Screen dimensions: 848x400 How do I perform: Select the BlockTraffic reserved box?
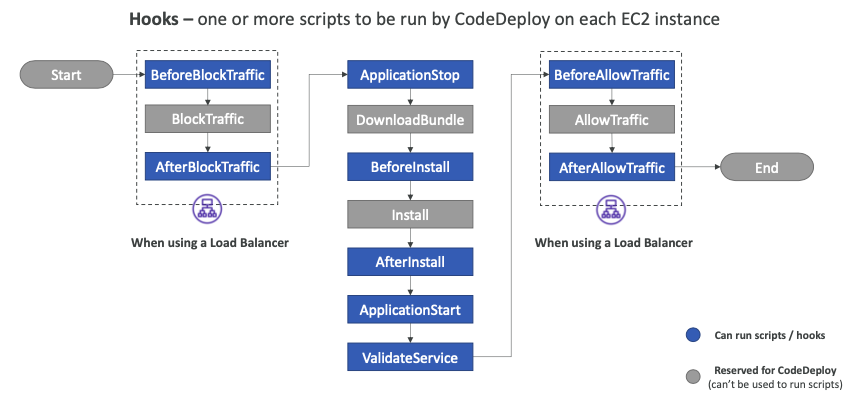[208, 119]
